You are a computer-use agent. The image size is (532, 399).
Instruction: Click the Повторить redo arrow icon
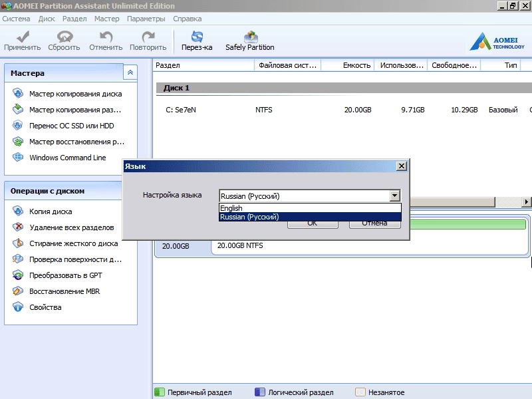148,37
